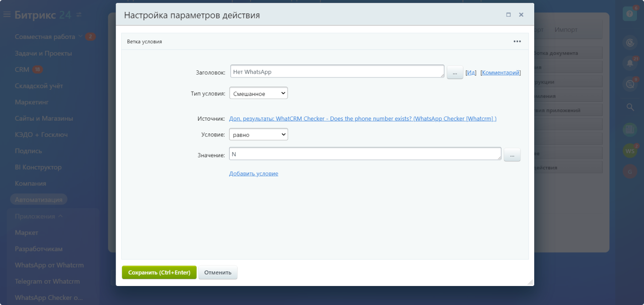
Task: Click the ellipsis button next to Заголовок field
Action: point(455,73)
